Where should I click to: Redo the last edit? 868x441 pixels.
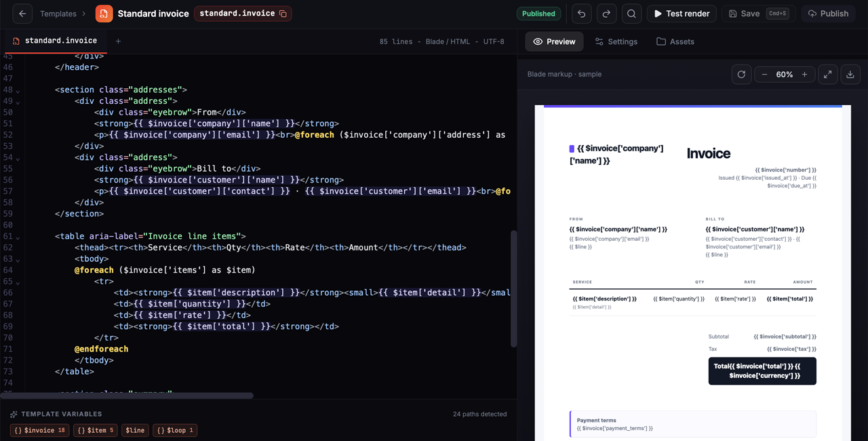click(606, 14)
